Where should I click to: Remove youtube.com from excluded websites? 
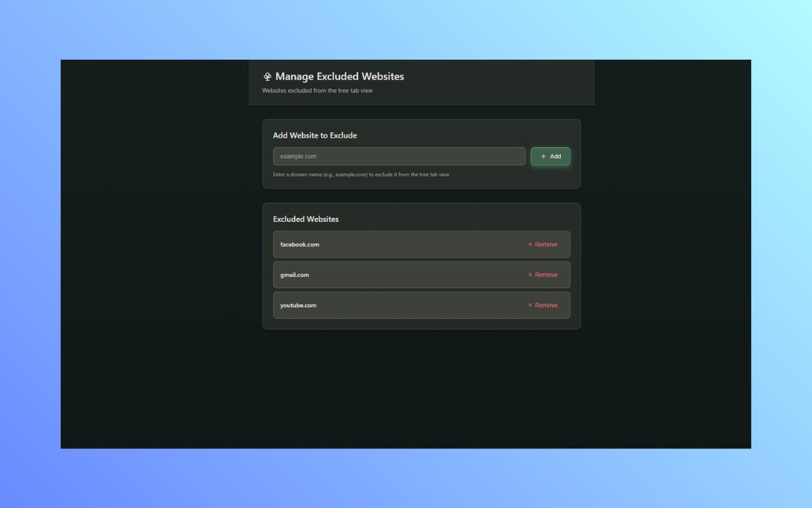tap(543, 305)
